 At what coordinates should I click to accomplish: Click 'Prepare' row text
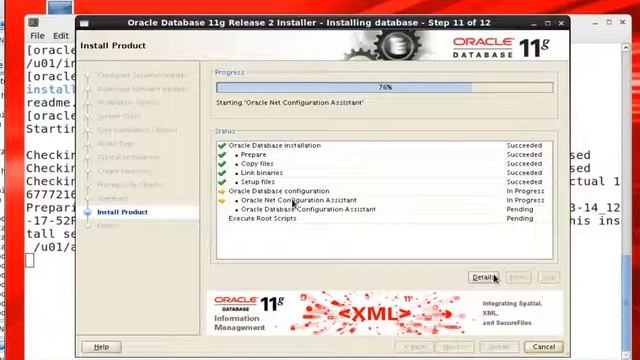click(253, 155)
